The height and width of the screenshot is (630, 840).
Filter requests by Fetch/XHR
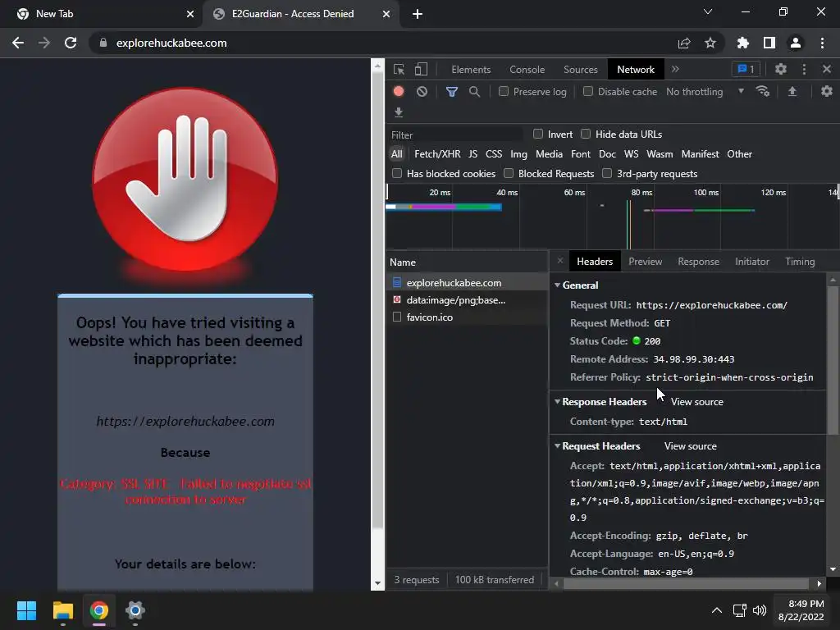pos(437,153)
